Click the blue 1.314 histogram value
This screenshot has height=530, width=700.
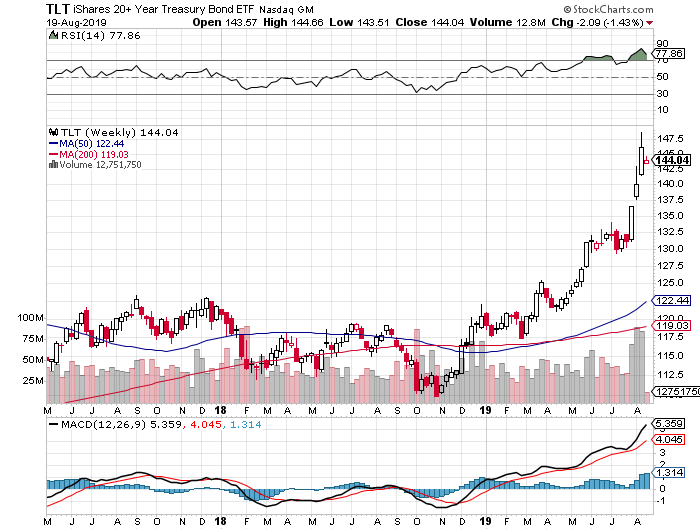246,424
